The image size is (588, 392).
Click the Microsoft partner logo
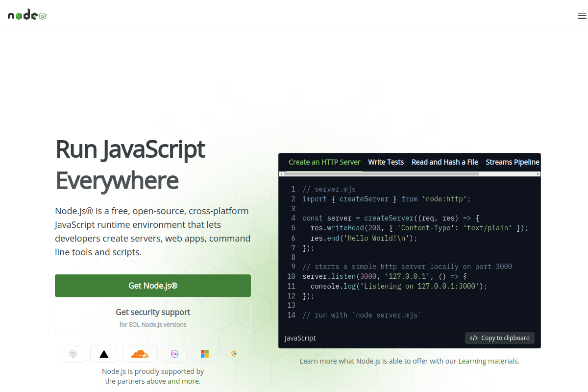(204, 353)
